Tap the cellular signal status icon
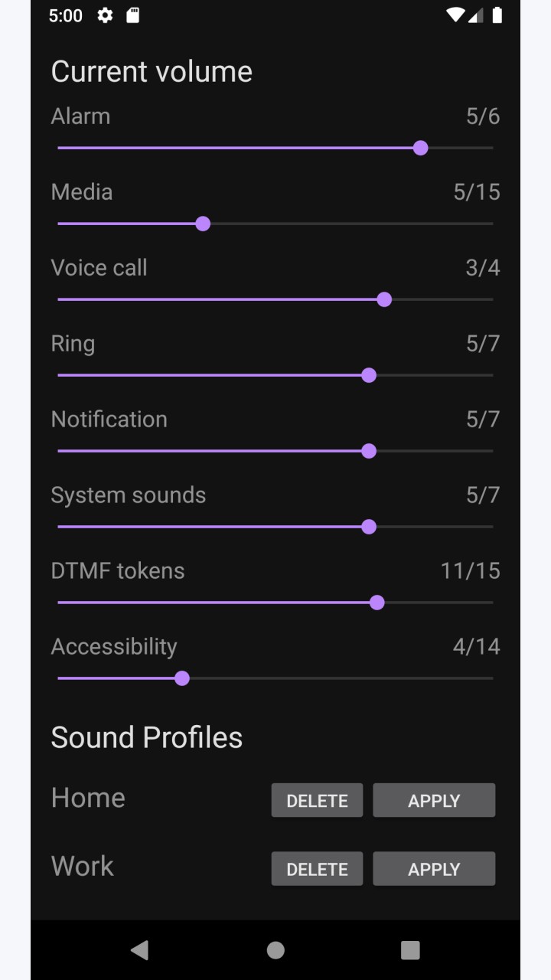Screen dimensions: 551x980 (x=476, y=15)
